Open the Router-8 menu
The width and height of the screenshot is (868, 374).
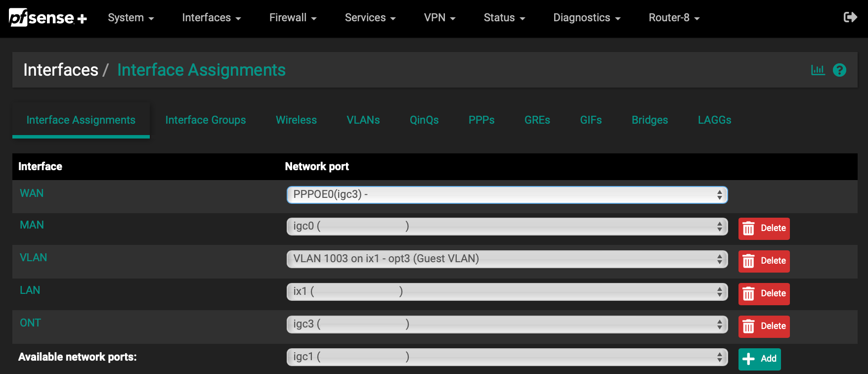coord(674,18)
